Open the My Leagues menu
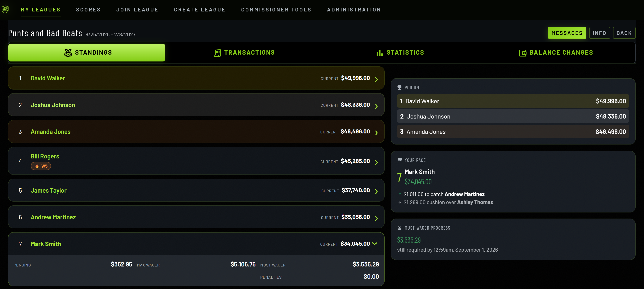The image size is (644, 289). (x=41, y=10)
